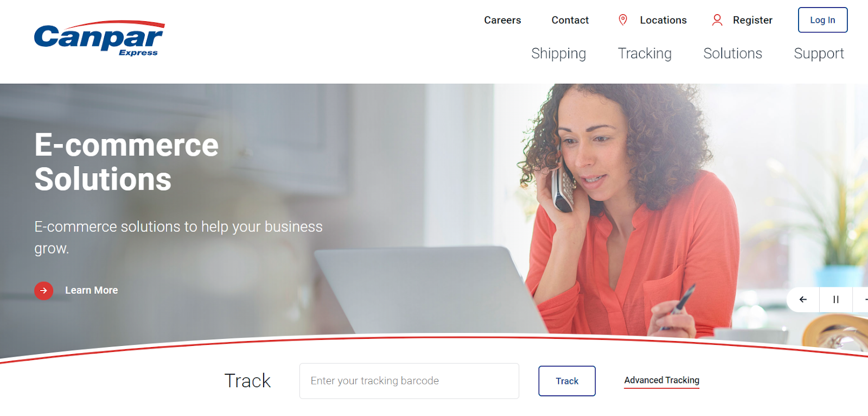Click the Learn More link
868x416 pixels.
[91, 291]
